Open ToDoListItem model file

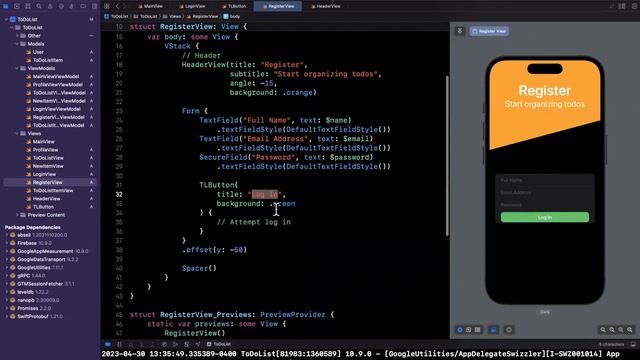47,60
